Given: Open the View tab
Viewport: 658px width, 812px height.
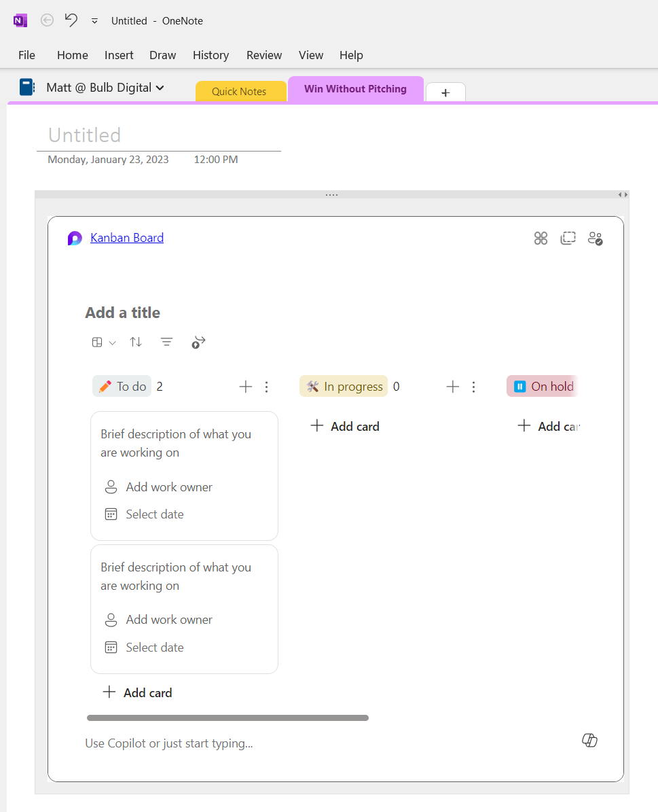Looking at the screenshot, I should (310, 56).
